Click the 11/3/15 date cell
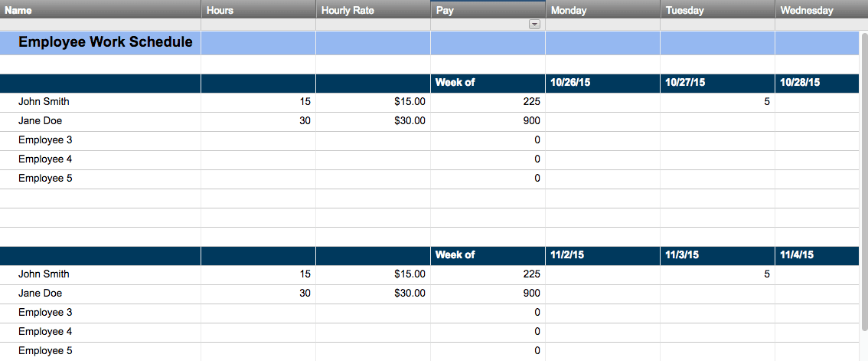The width and height of the screenshot is (868, 361). tap(717, 256)
